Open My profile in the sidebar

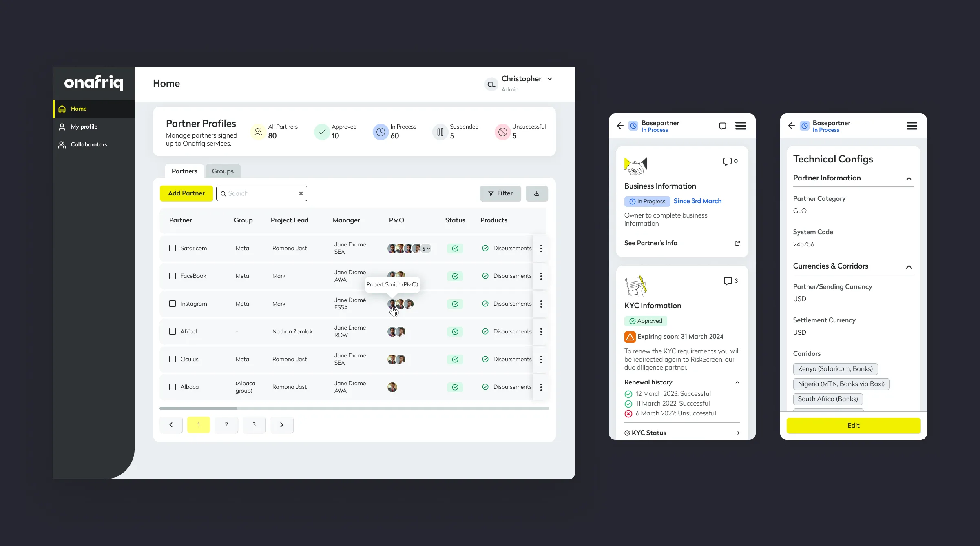click(x=94, y=127)
